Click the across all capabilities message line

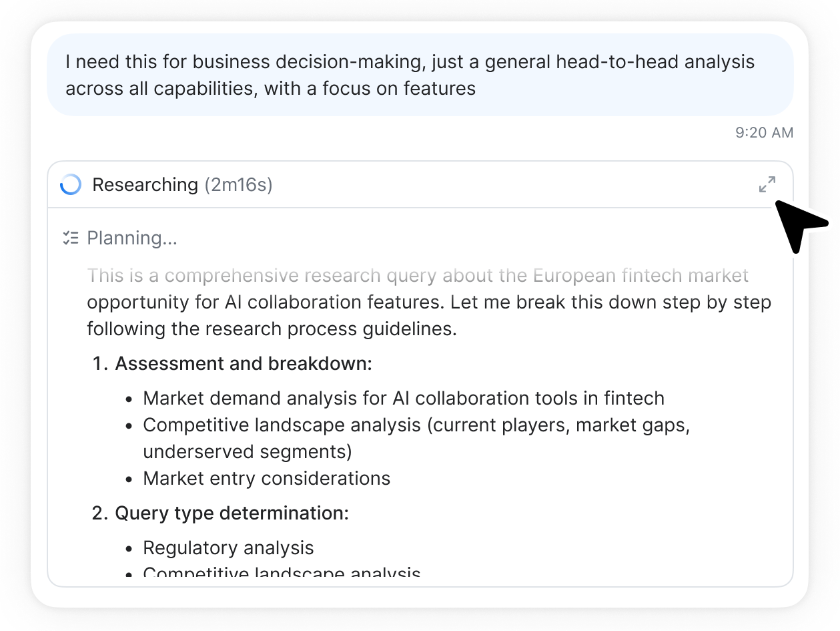(x=270, y=88)
